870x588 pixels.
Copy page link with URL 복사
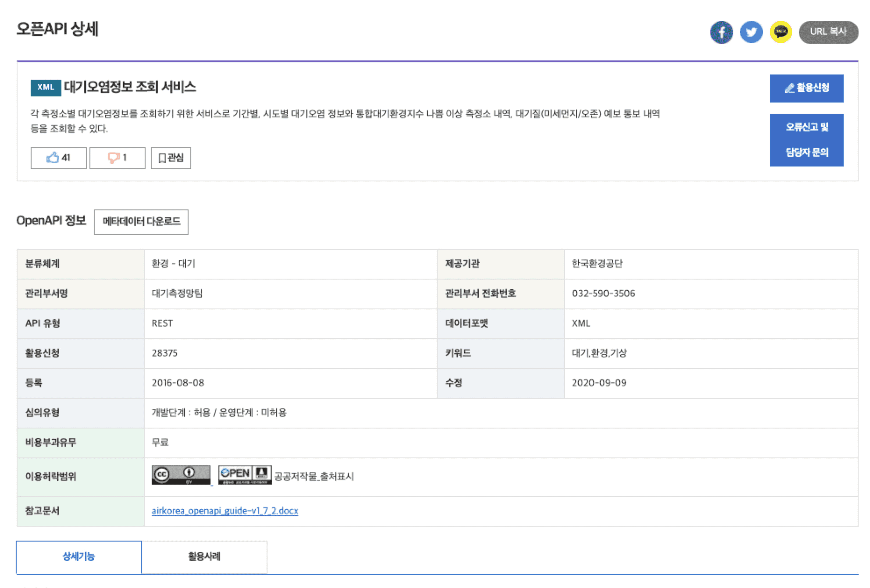click(x=828, y=32)
